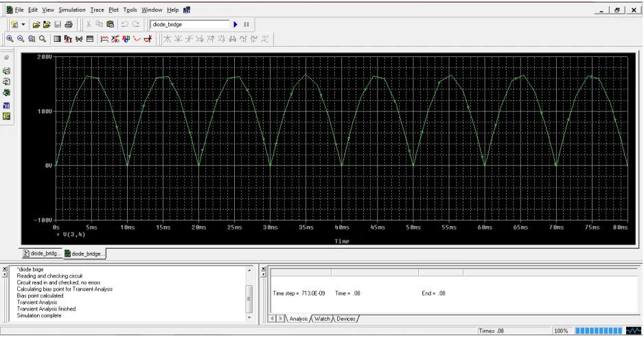The width and height of the screenshot is (644, 338).
Task: Click the ABC Text Label icon
Action: (126, 38)
